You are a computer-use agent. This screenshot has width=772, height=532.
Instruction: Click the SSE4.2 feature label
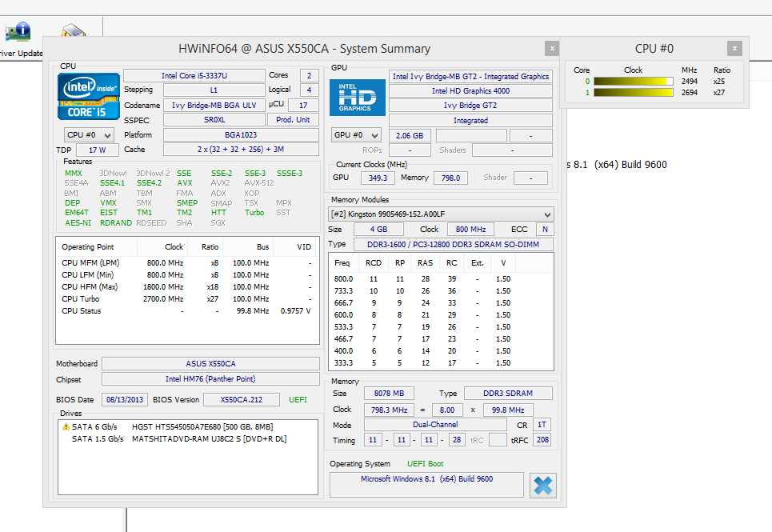tap(149, 183)
